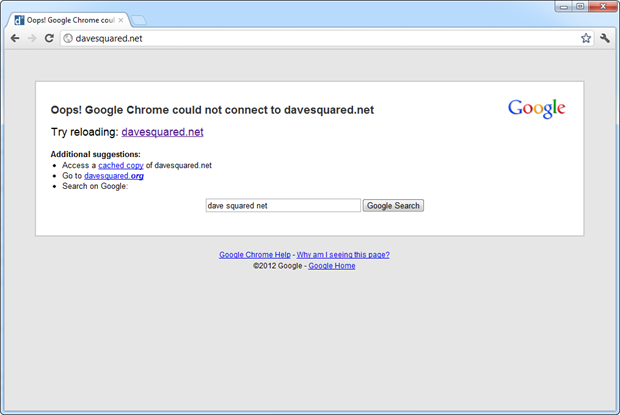
Task: Click inside the 'dave squared net' search field
Action: (x=283, y=206)
